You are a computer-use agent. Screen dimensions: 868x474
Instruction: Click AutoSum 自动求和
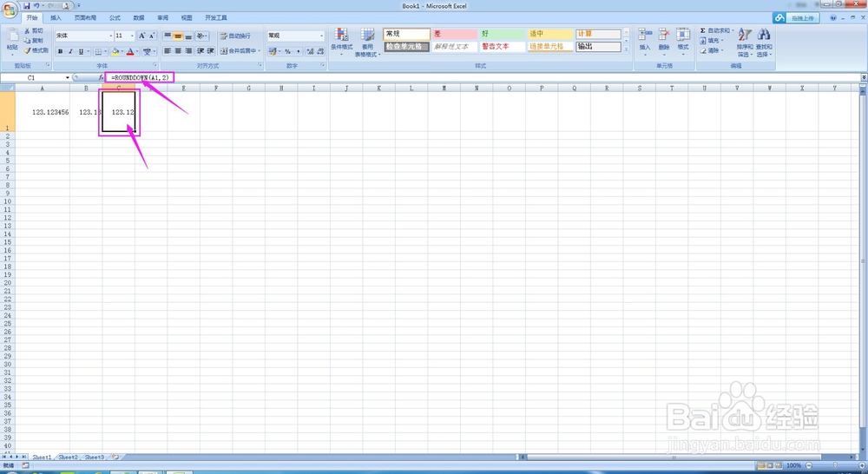[714, 31]
